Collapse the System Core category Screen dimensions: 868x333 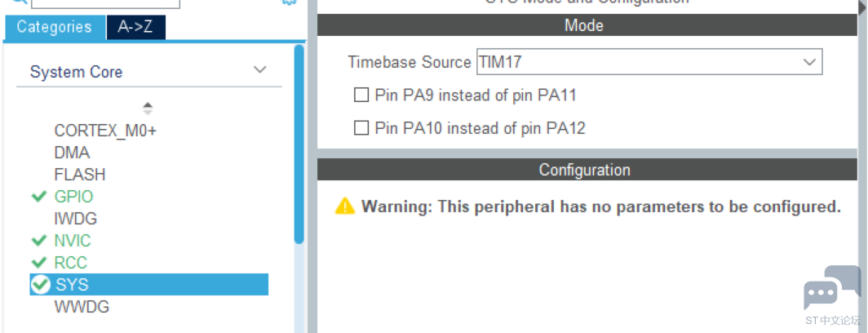pyautogui.click(x=259, y=70)
